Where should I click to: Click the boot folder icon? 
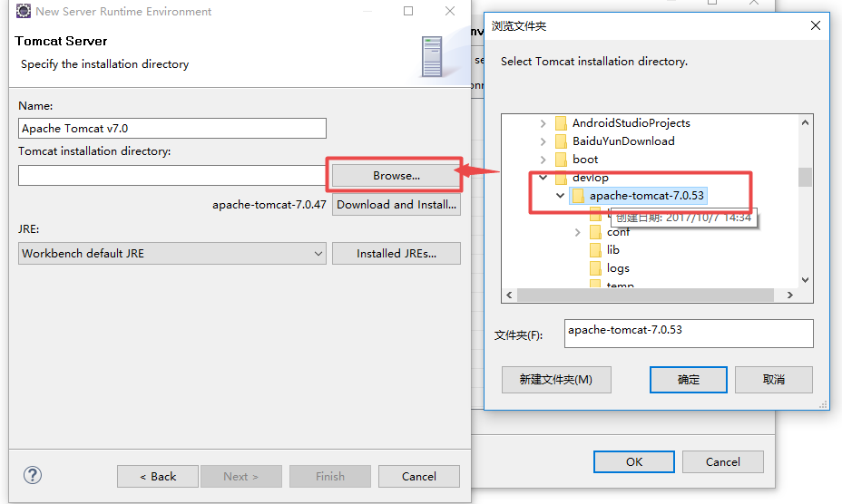[x=561, y=160]
